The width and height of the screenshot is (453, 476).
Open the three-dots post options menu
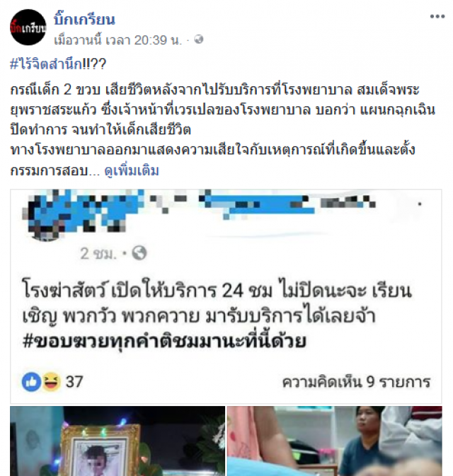pos(437,17)
